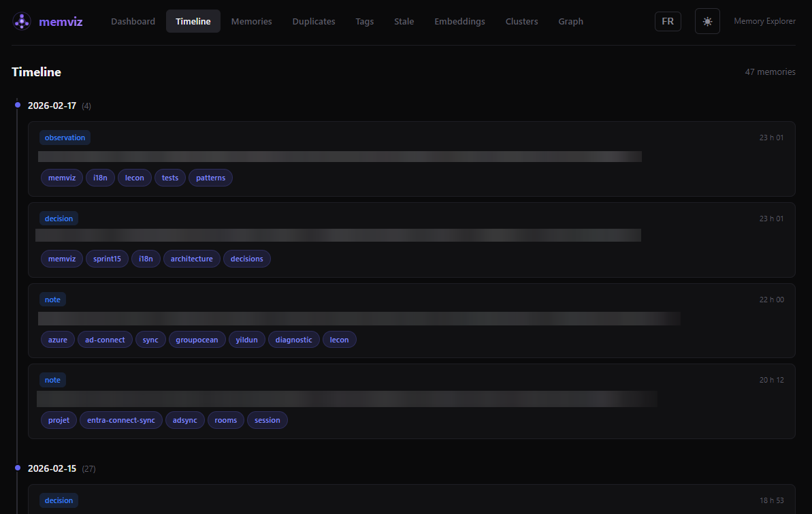This screenshot has height=514, width=812.
Task: Click the yildun tag
Action: pyautogui.click(x=247, y=340)
